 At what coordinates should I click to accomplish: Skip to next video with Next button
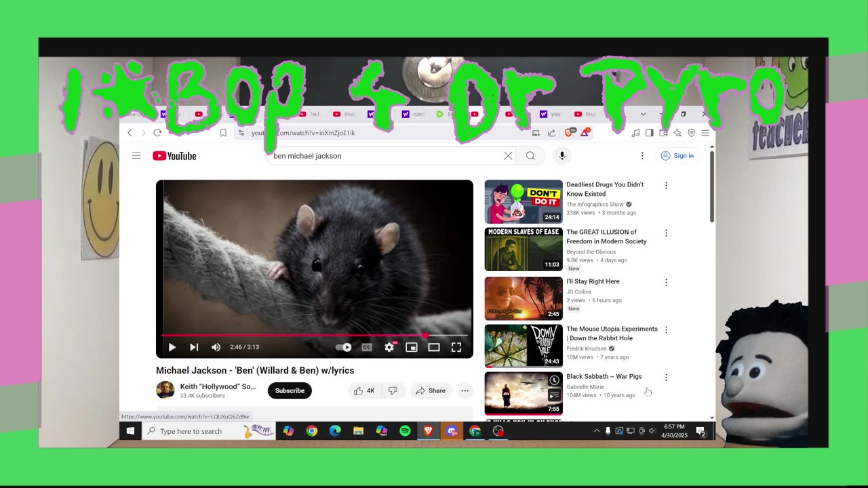coord(194,347)
